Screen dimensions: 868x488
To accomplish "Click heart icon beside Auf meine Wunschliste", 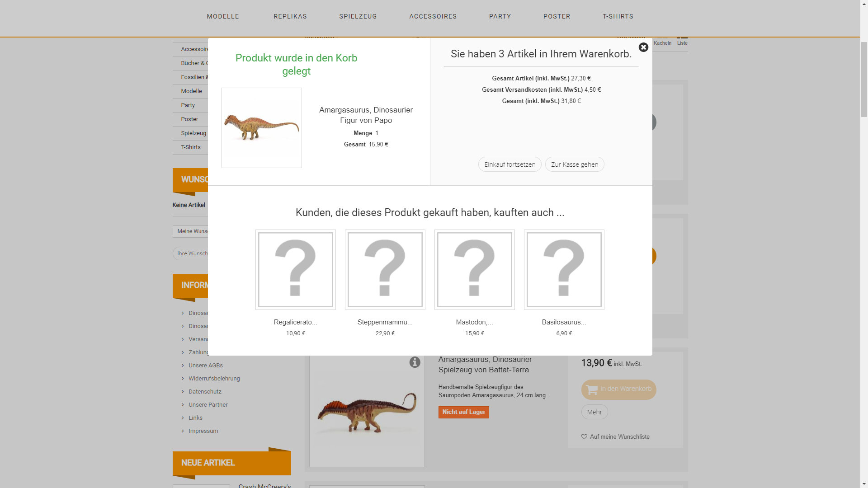I will coord(584,437).
